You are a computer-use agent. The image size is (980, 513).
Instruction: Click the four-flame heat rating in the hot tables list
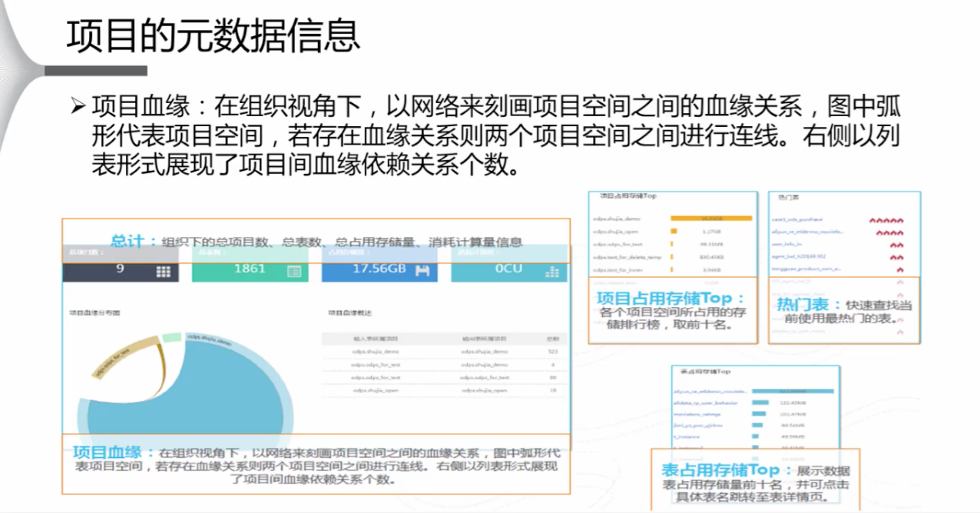coord(890,233)
